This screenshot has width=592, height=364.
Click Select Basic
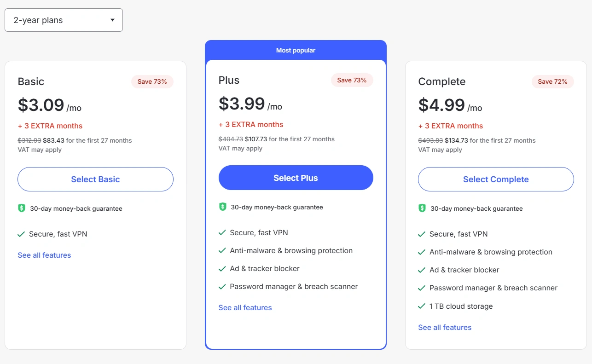[x=95, y=179]
